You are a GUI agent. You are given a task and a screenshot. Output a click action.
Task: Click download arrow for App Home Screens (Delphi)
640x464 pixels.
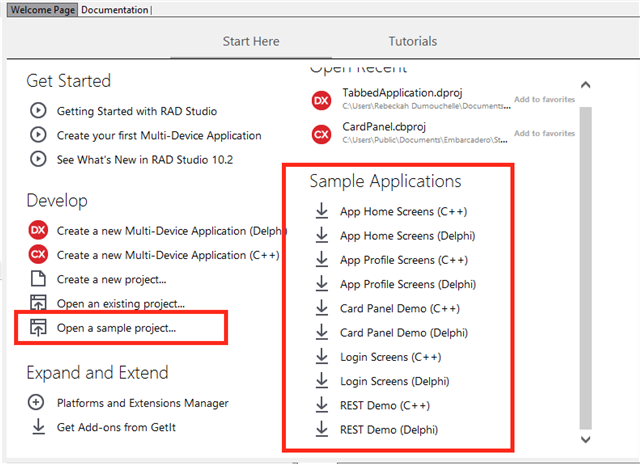click(x=322, y=235)
